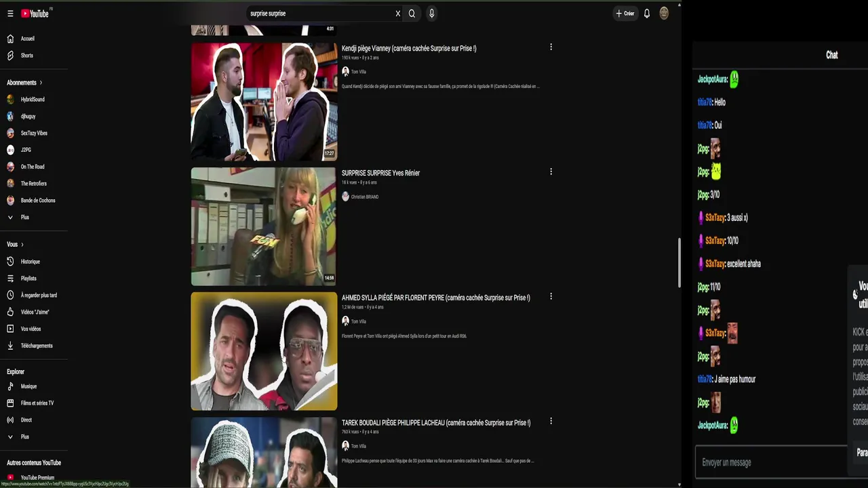Open the Bande de Cochons channel

point(37,201)
